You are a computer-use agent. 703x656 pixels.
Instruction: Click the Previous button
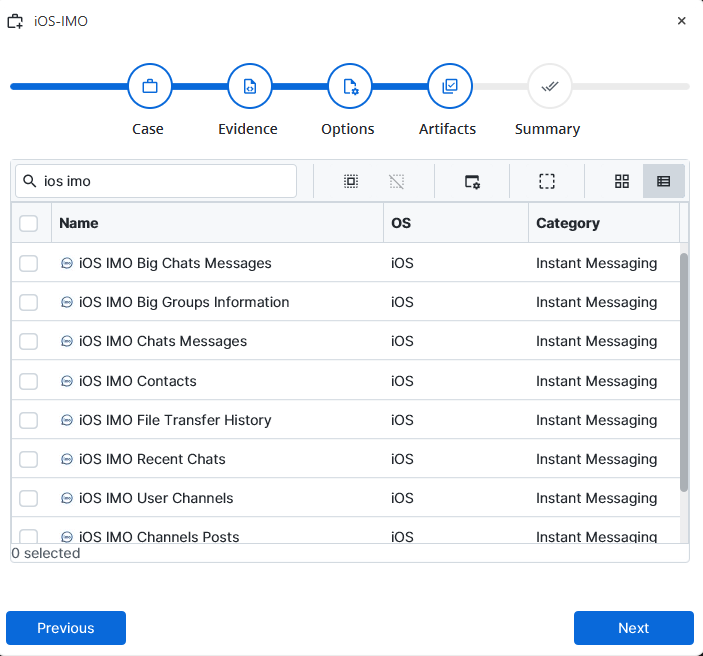tap(66, 628)
